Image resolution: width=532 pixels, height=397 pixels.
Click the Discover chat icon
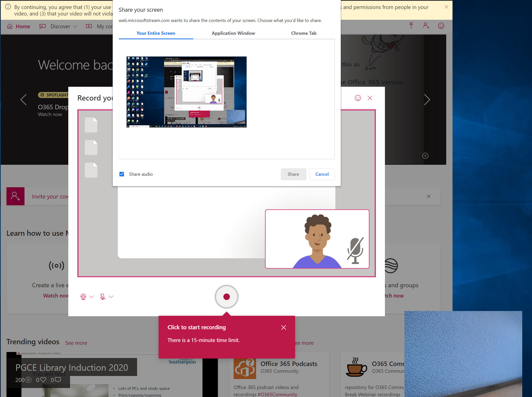point(43,26)
